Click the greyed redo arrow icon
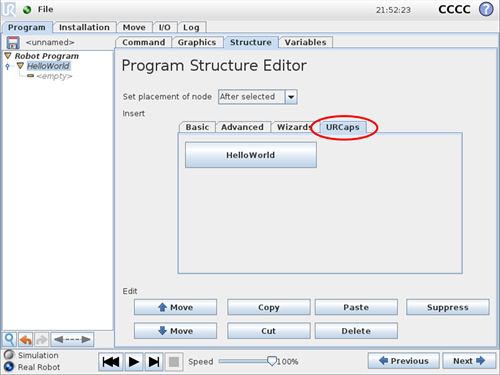500x375 pixels. pos(42,340)
